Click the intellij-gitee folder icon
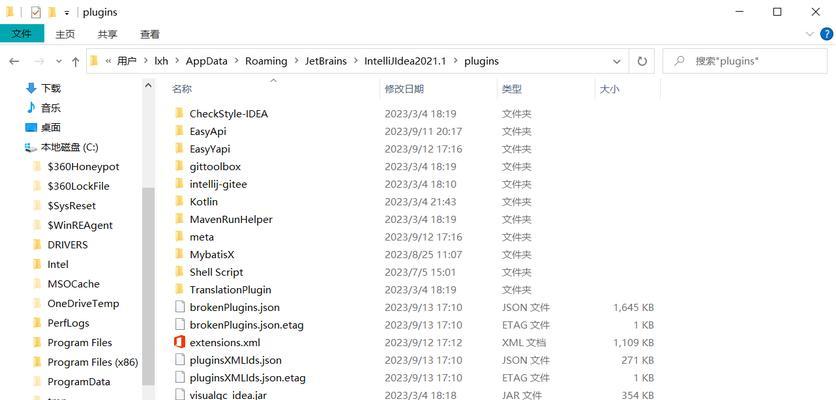836x400 pixels. (x=179, y=184)
